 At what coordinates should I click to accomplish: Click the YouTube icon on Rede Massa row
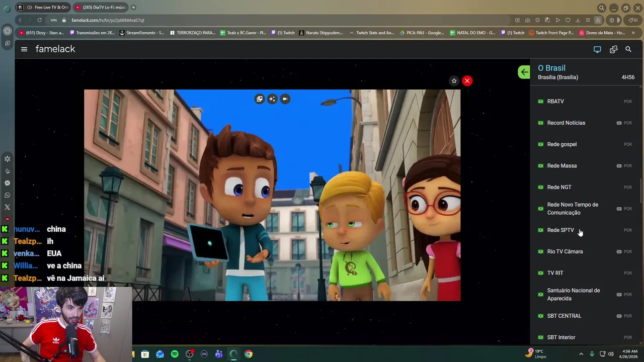point(619,166)
